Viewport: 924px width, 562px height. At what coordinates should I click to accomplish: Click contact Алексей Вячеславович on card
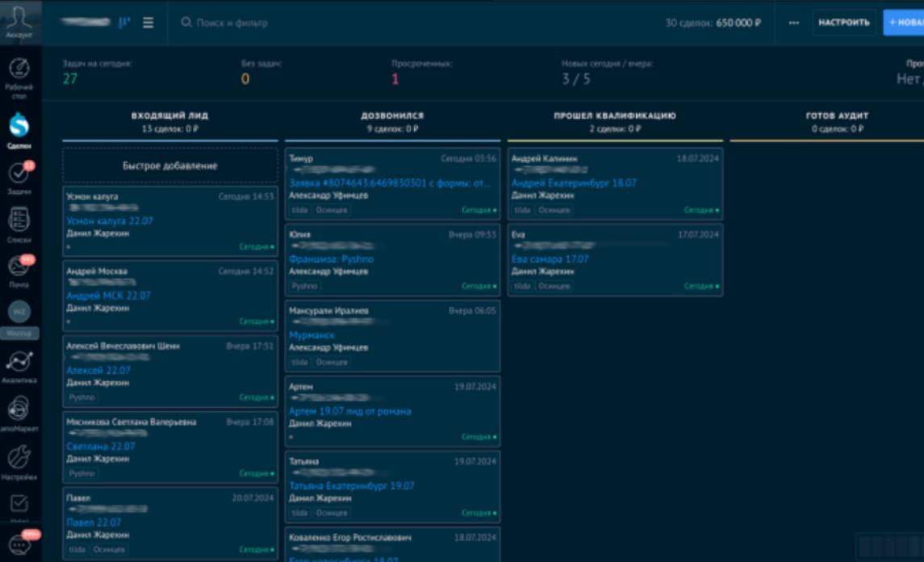123,346
